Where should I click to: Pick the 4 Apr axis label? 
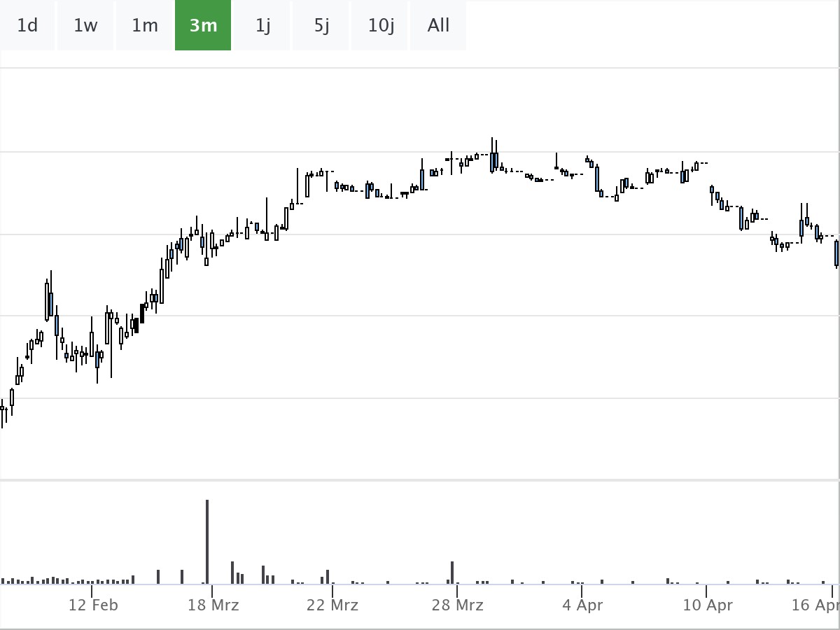(582, 605)
